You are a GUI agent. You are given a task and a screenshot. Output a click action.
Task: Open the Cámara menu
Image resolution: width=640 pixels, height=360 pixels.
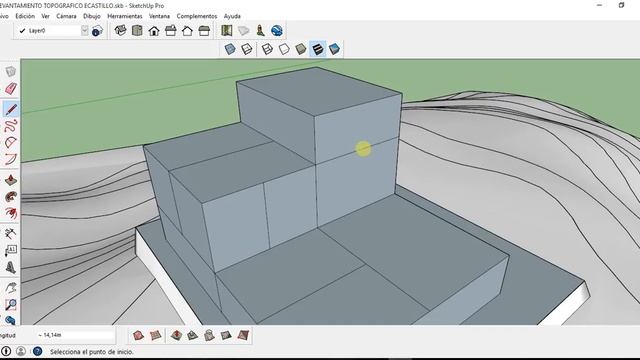(x=66, y=16)
